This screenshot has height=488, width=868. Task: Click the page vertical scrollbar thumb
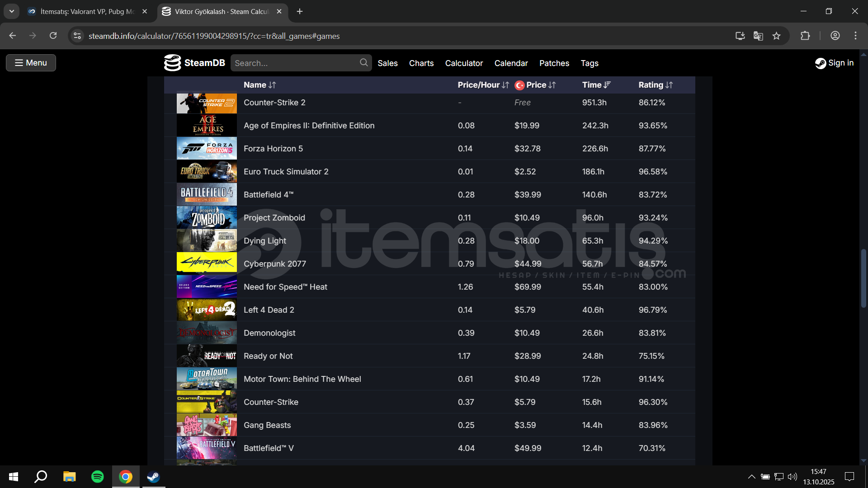click(863, 278)
